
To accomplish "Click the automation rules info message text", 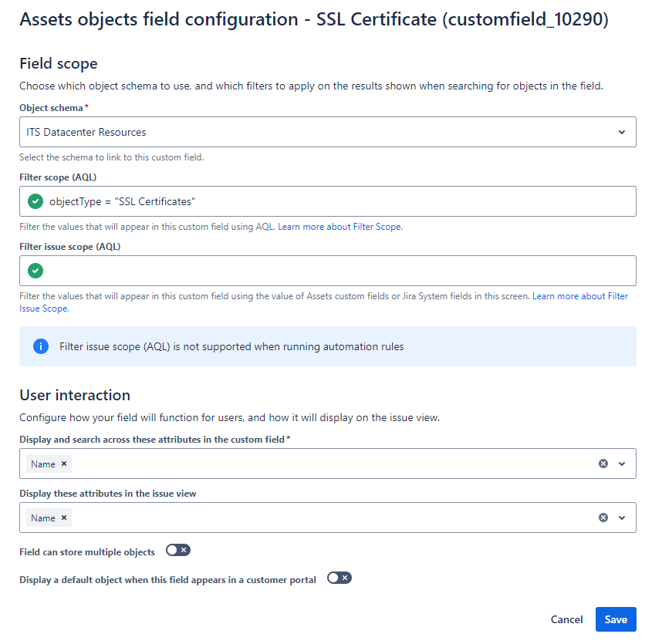I will click(x=231, y=346).
